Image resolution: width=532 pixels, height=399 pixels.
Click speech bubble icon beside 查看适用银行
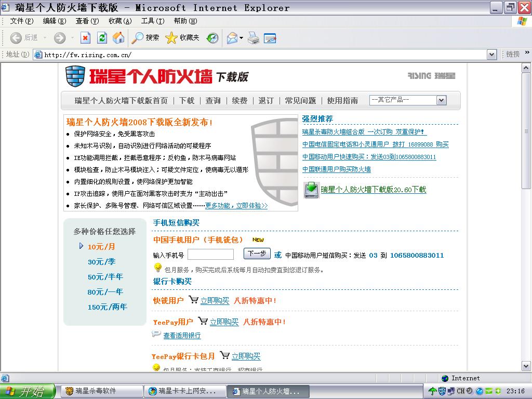click(156, 334)
